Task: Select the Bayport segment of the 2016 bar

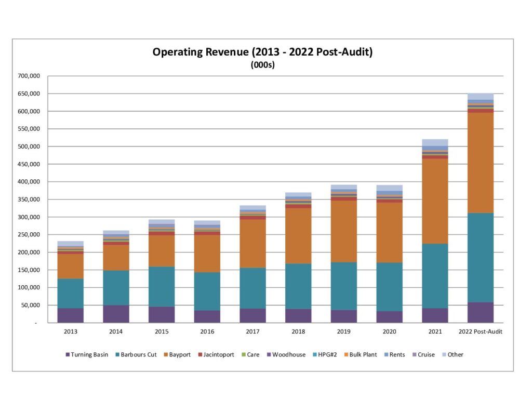Action: [207, 254]
